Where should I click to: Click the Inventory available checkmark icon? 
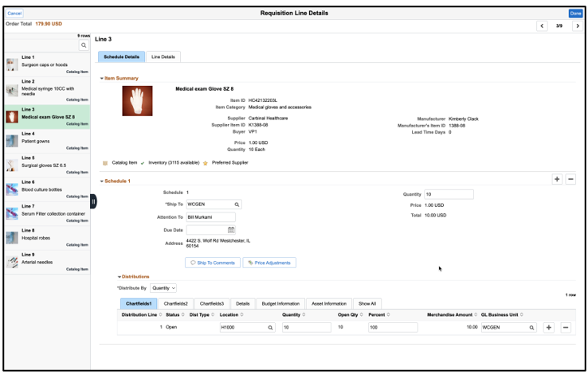point(143,163)
